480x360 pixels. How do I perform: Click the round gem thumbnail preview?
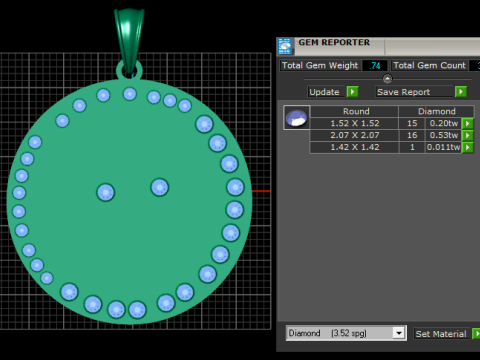(296, 117)
